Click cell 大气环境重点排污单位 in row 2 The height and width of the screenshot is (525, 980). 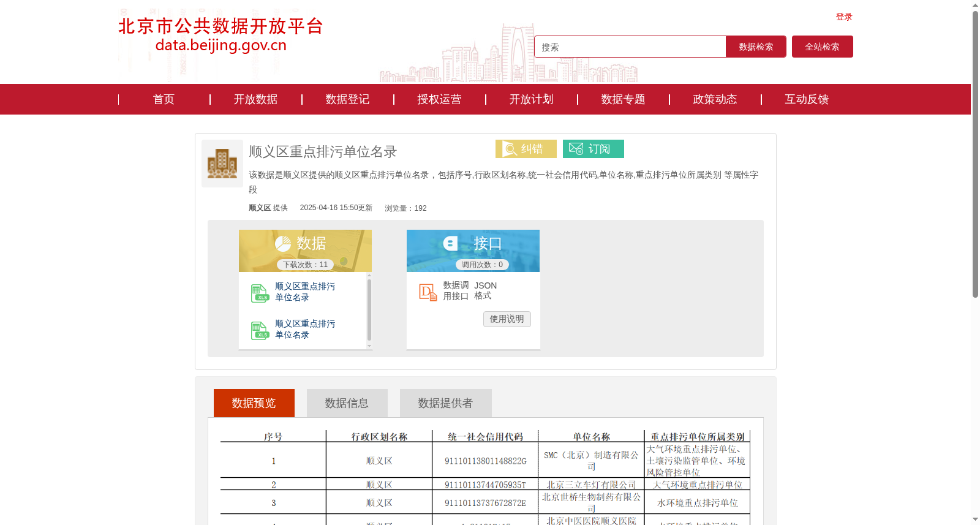coord(697,485)
